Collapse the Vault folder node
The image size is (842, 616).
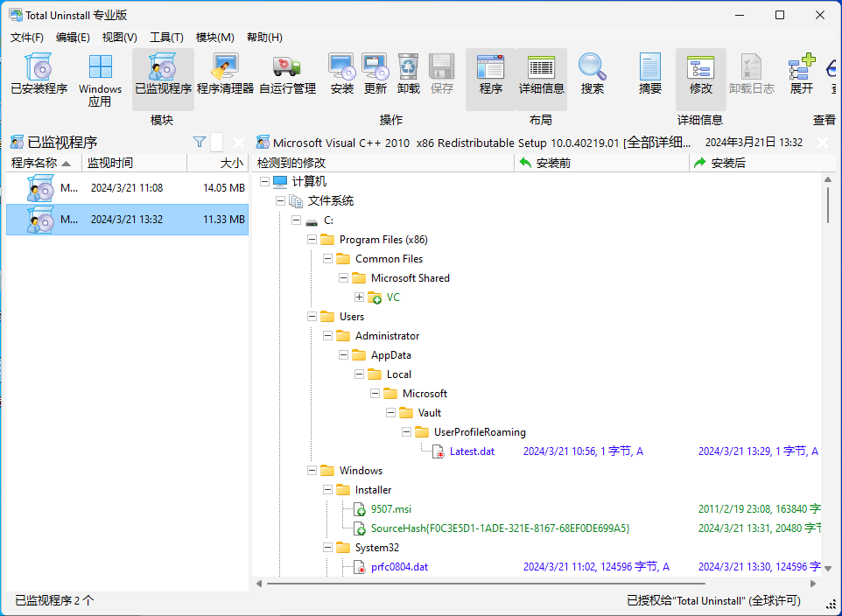(x=391, y=412)
